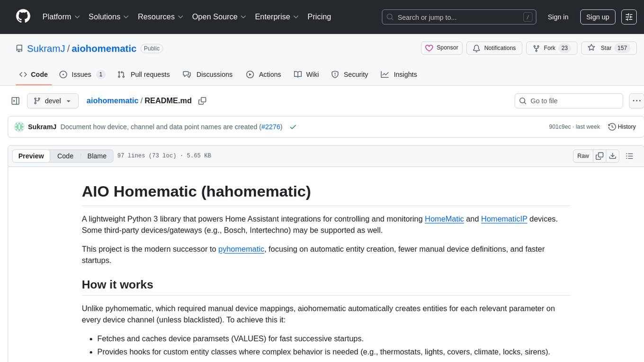Open SukramJ's avatar
This screenshot has width=644, height=362.
click(x=19, y=127)
